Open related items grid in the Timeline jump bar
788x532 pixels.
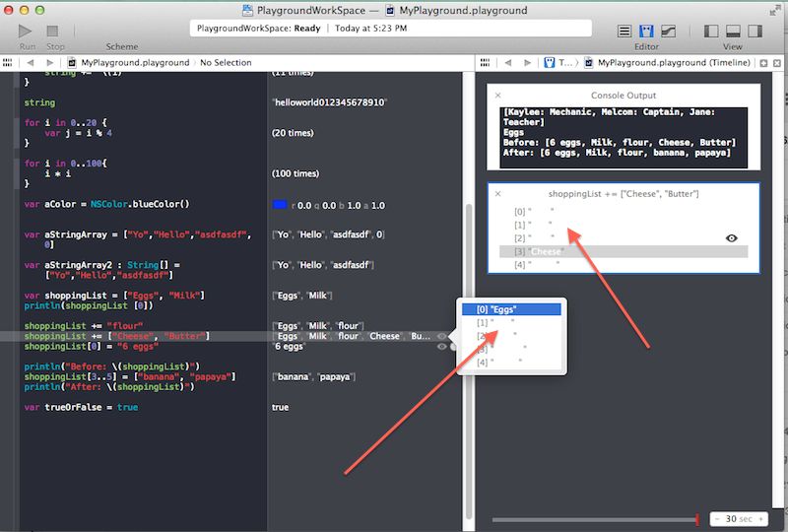pos(485,62)
